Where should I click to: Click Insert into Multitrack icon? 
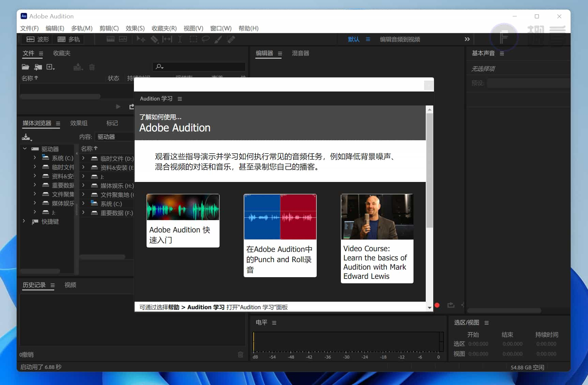coord(78,67)
